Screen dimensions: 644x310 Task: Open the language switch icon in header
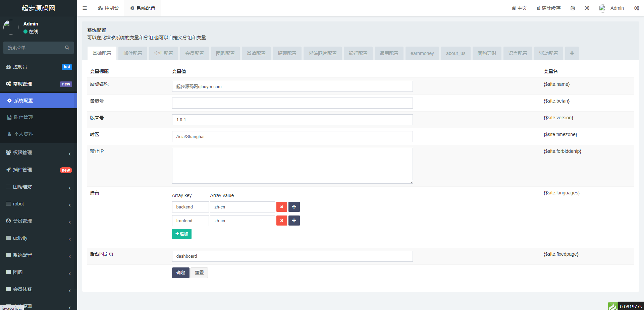point(573,8)
